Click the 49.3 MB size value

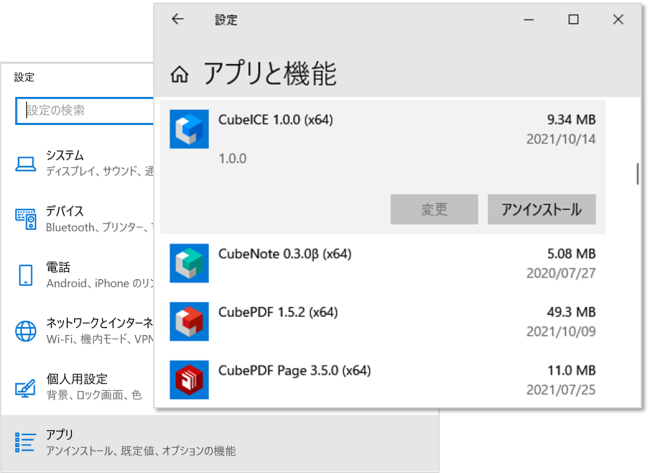pyautogui.click(x=571, y=312)
